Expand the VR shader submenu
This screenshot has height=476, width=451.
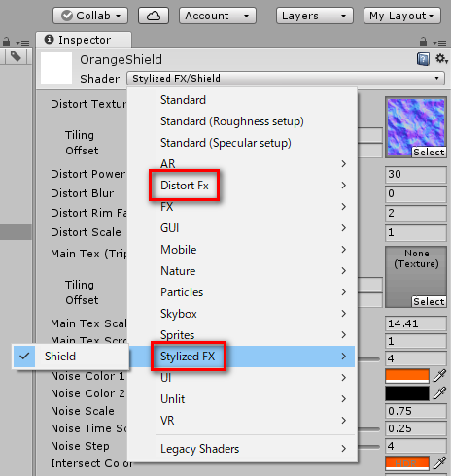pyautogui.click(x=242, y=421)
